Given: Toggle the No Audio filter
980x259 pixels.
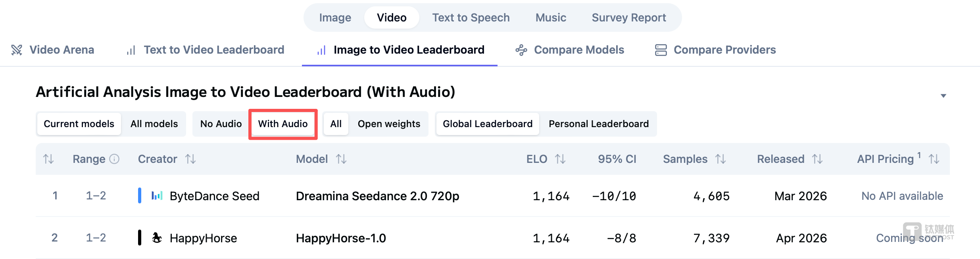Looking at the screenshot, I should [221, 124].
